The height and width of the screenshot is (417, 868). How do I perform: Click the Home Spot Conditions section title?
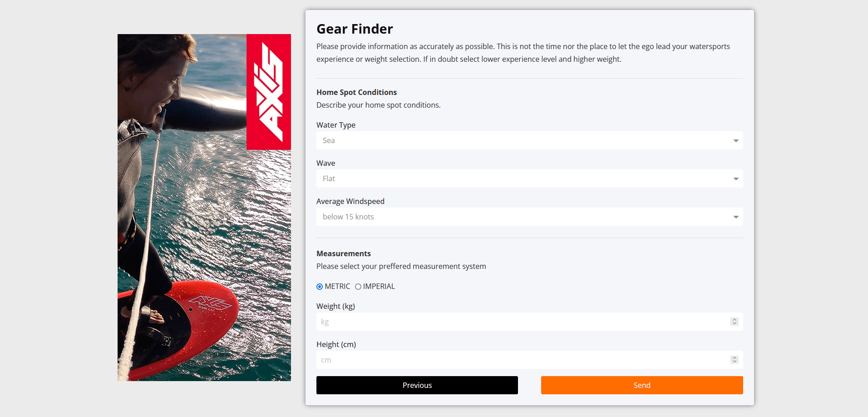[356, 92]
